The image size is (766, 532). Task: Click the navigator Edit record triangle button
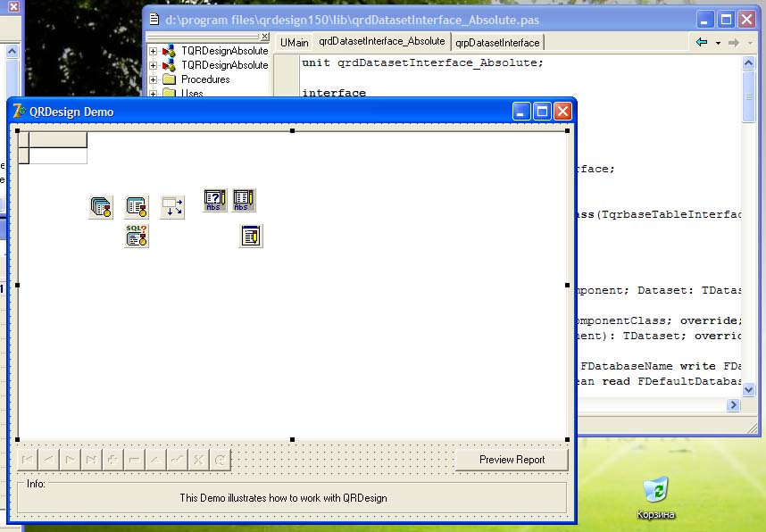[x=156, y=460]
